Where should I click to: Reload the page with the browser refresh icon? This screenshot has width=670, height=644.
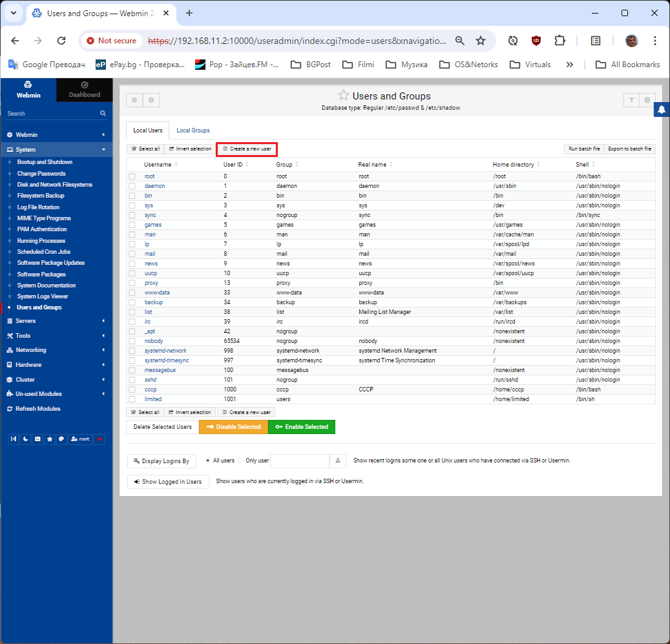tap(61, 41)
